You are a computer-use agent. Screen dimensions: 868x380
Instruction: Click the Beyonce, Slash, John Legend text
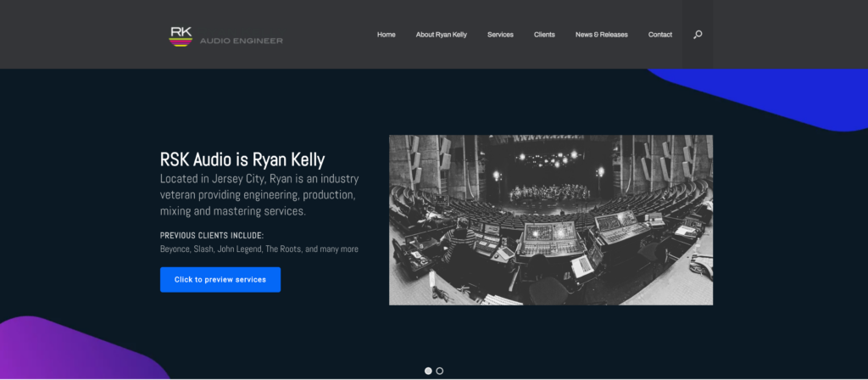tap(259, 249)
